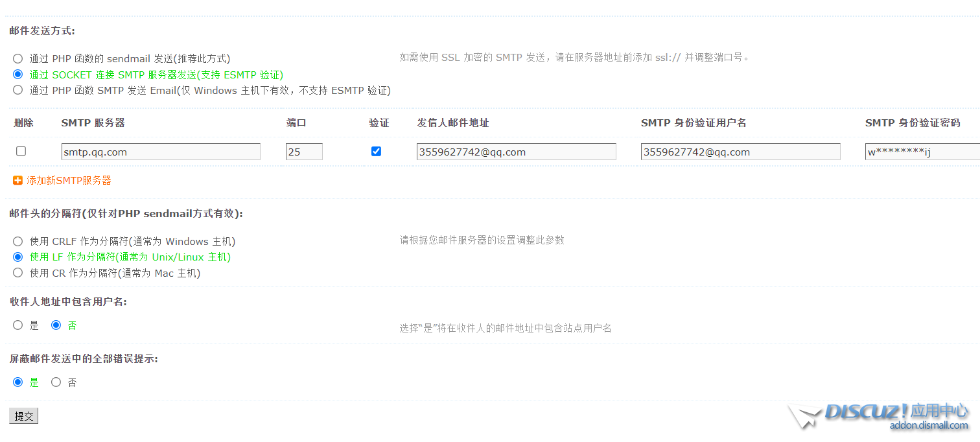Click the SMTP authentication username field
The width and height of the screenshot is (980, 442).
740,152
